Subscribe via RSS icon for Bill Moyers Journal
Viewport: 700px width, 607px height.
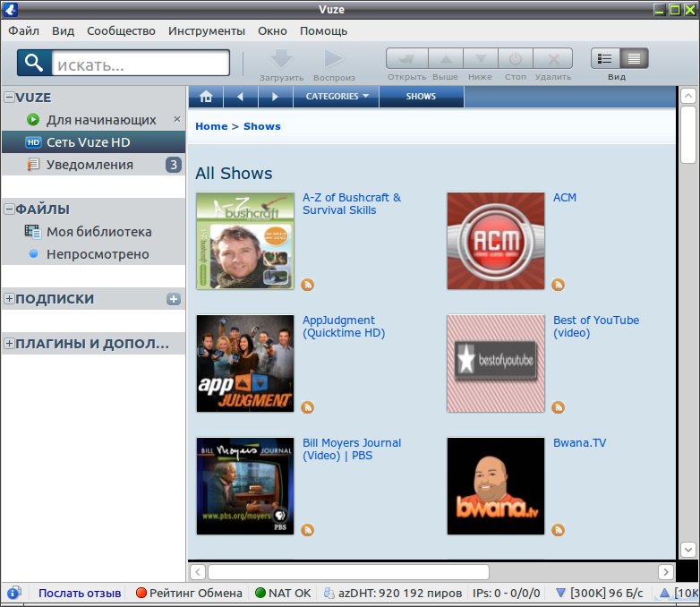(308, 530)
